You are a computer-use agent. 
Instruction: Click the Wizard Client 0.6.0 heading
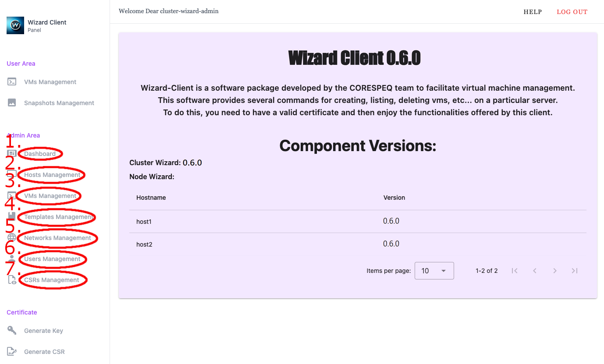click(354, 58)
